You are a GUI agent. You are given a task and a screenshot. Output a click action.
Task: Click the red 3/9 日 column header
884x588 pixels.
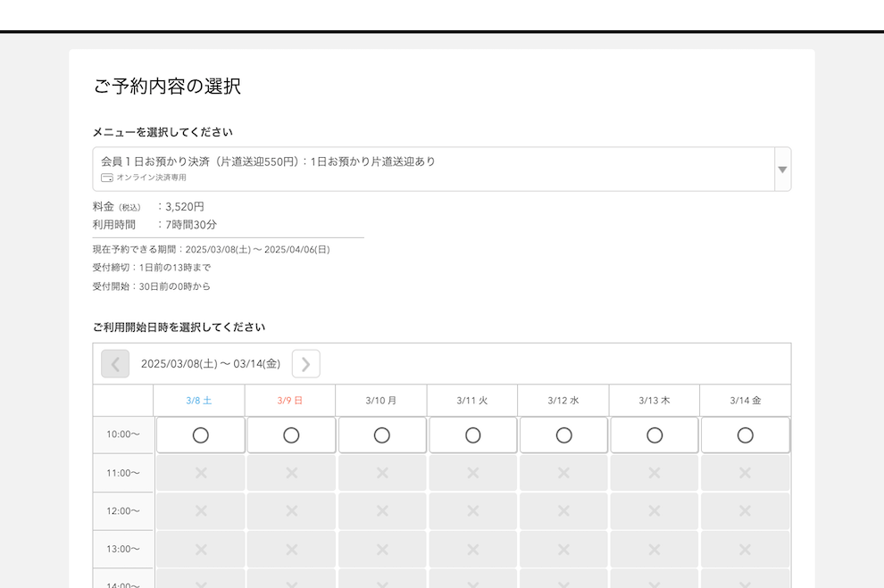click(x=291, y=400)
